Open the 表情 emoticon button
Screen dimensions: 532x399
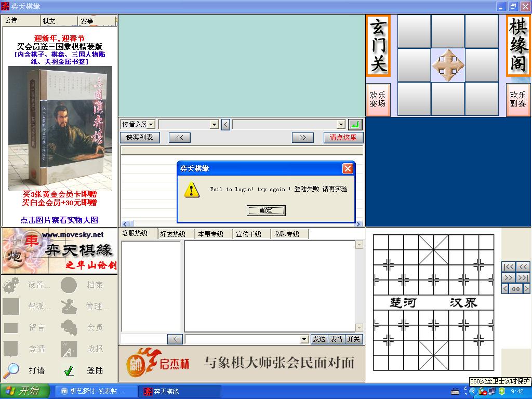(337, 339)
